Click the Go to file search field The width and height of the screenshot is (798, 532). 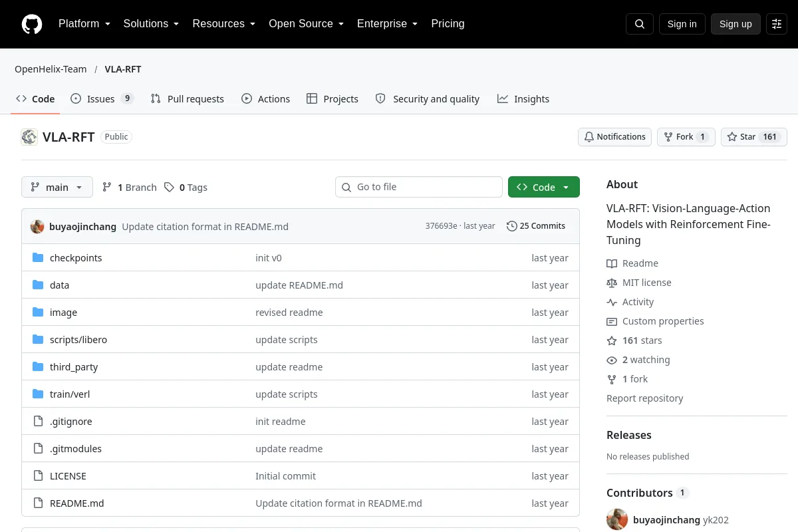pos(419,188)
